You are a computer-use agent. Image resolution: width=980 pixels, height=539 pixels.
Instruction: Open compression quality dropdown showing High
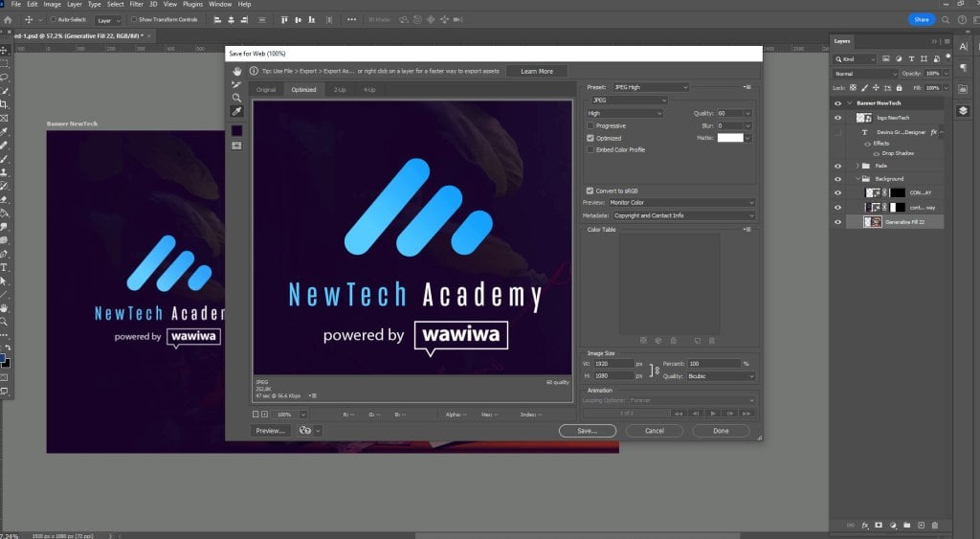click(x=624, y=113)
